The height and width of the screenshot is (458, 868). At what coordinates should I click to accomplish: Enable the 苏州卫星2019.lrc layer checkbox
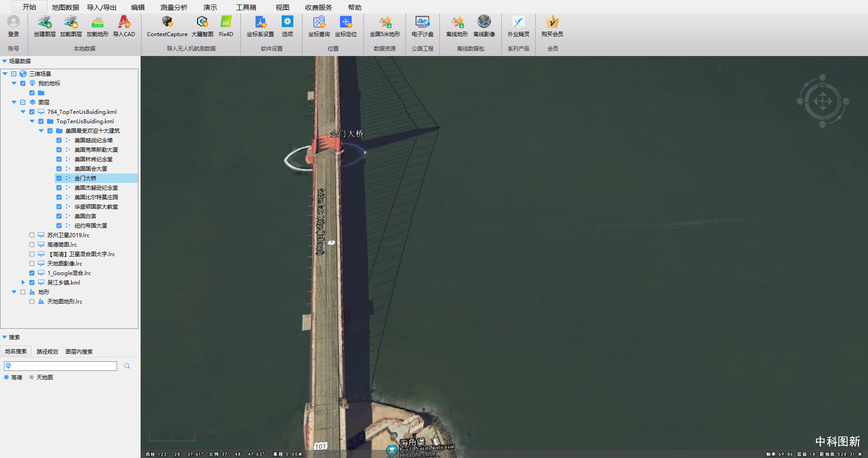(32, 235)
